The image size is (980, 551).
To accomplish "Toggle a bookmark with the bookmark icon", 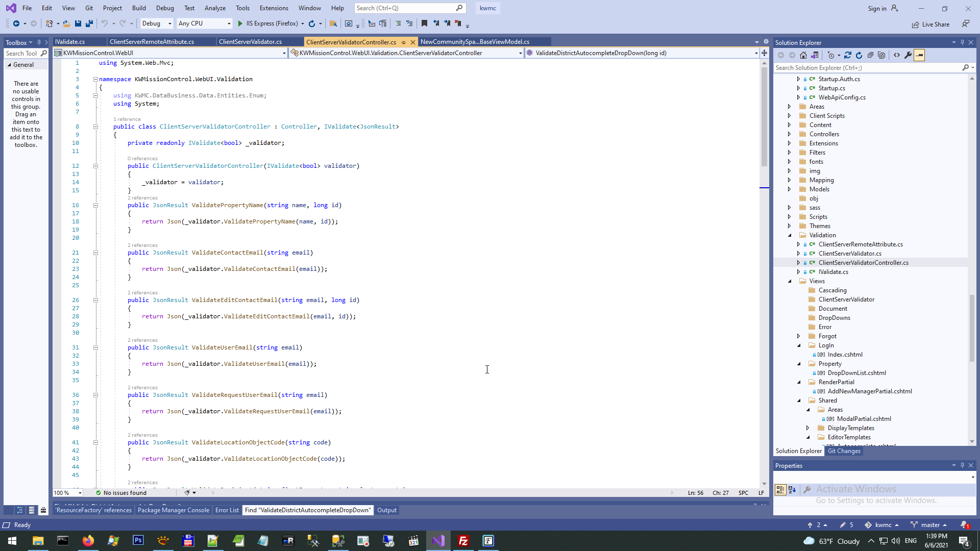I will 424,23.
